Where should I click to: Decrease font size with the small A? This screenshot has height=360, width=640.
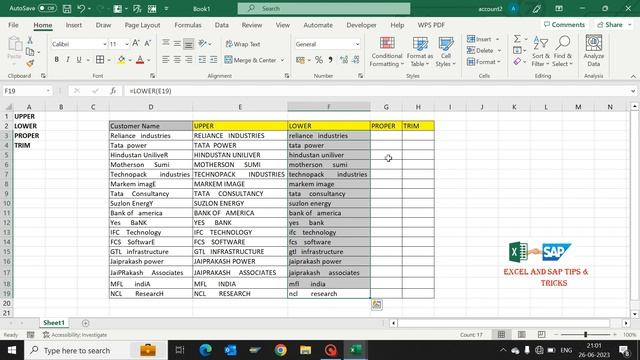[148, 43]
